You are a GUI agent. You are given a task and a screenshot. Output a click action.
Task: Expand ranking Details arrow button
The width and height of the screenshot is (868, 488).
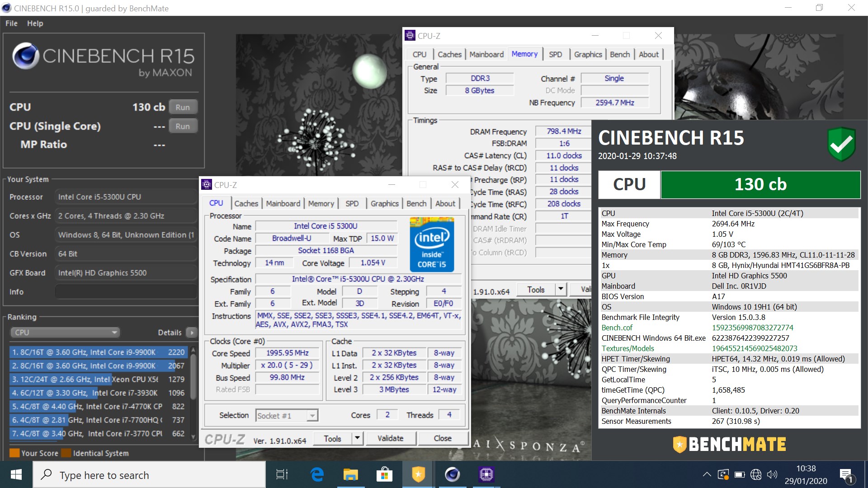(192, 333)
